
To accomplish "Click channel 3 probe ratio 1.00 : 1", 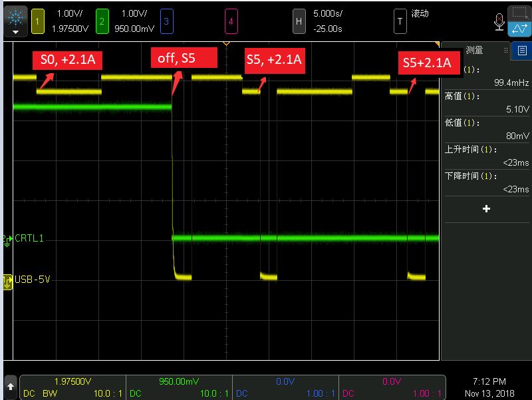I will pos(321,393).
